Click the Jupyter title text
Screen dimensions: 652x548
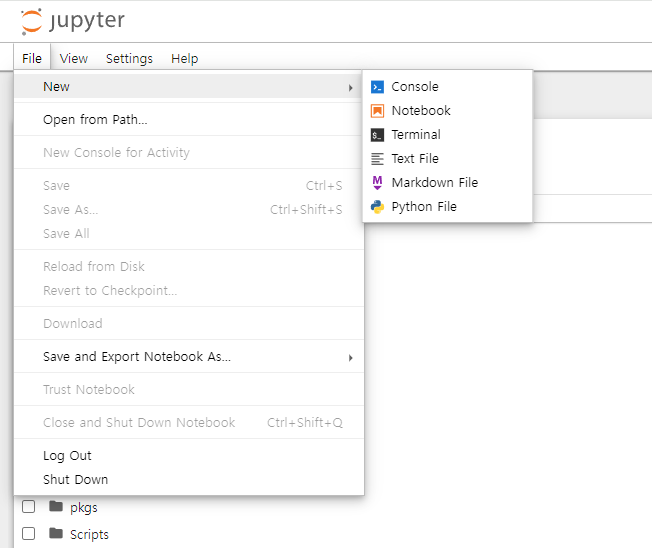87,21
